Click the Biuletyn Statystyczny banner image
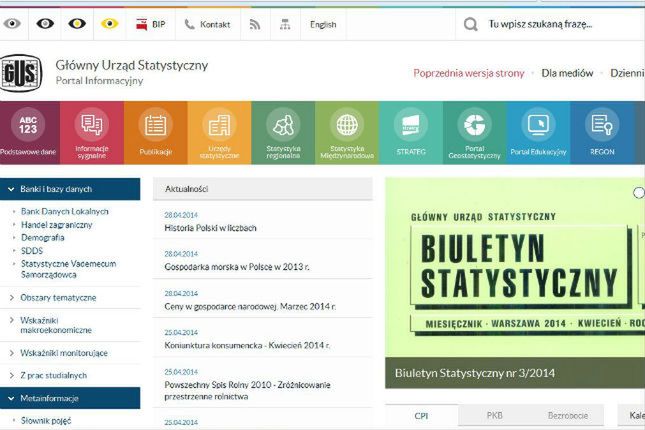Viewport: 645px width, 430px height. [x=515, y=267]
